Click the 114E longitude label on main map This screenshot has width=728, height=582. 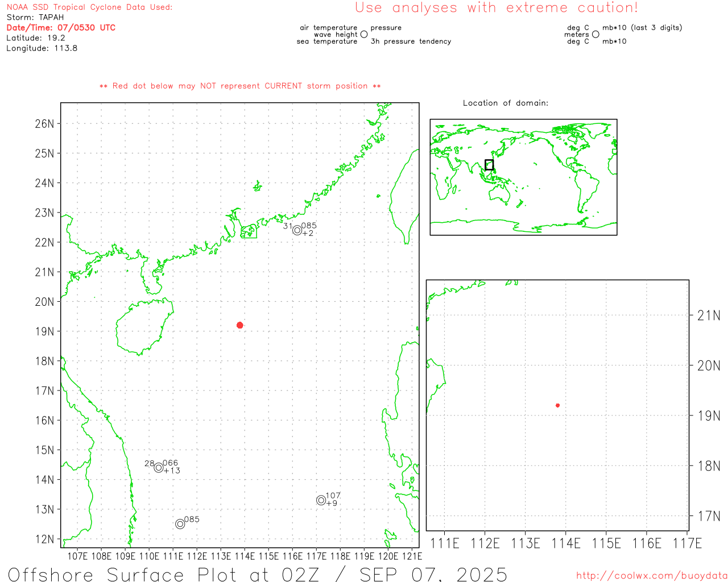[245, 556]
